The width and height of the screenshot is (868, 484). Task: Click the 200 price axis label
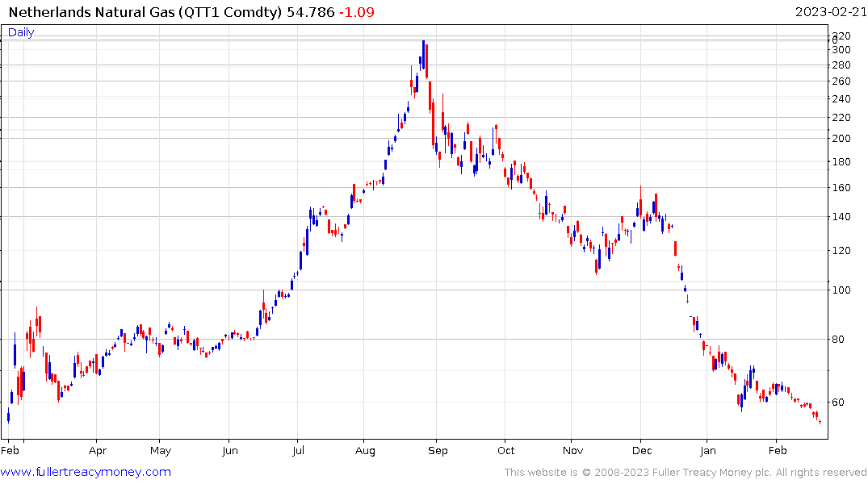tap(841, 138)
